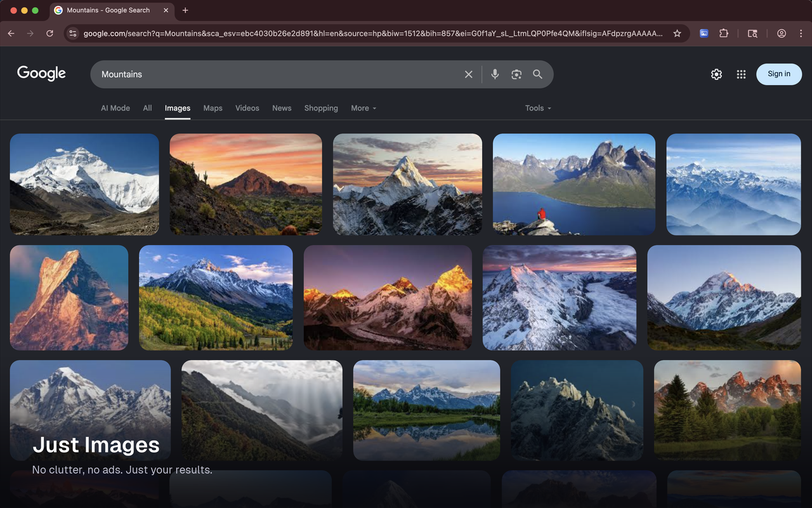Click the browser back arrow
Viewport: 812px width, 508px height.
point(11,33)
